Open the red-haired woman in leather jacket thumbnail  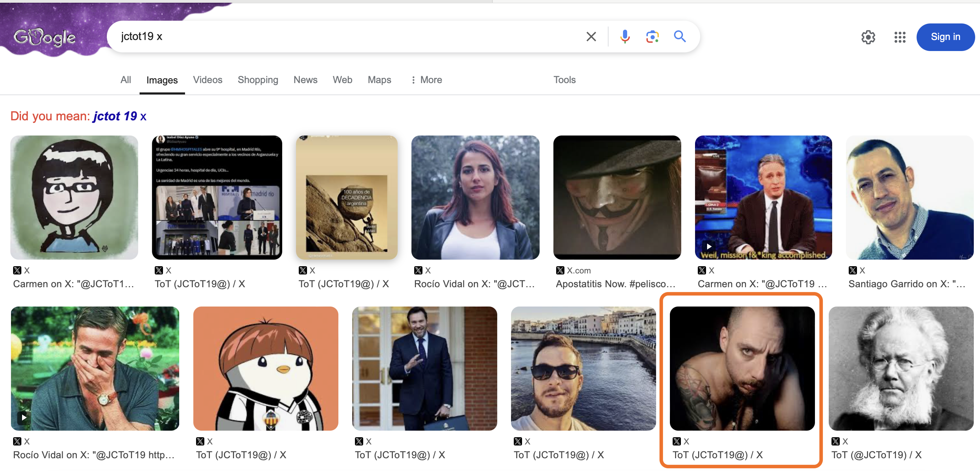tap(475, 198)
